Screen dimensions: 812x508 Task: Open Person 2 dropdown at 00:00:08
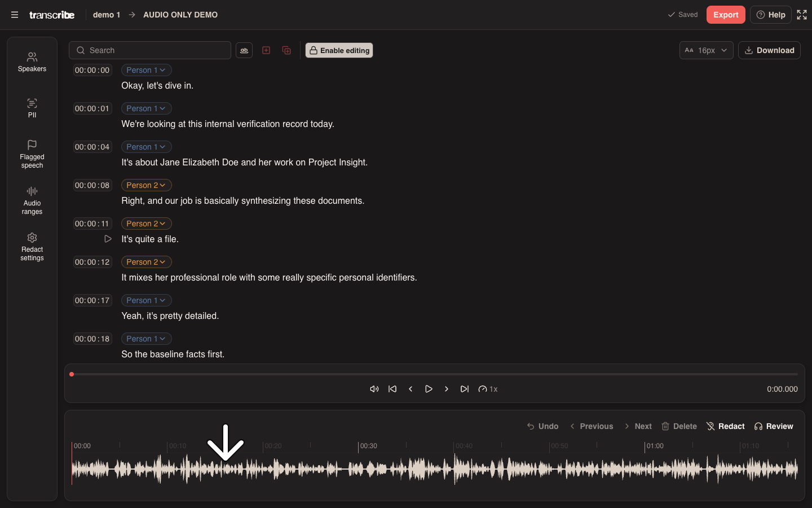(146, 185)
